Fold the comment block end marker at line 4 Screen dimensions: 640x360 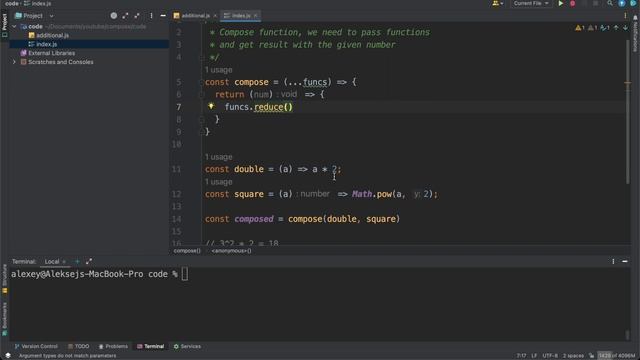pos(201,57)
